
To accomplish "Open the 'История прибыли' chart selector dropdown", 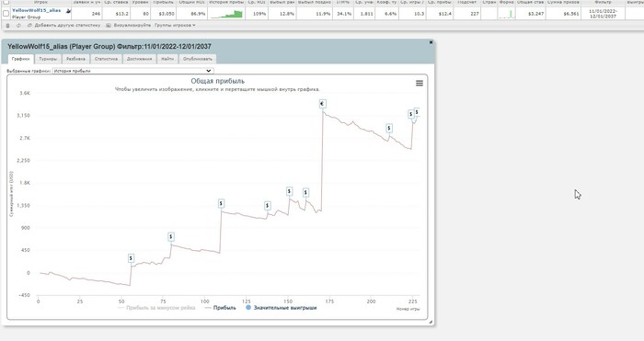I will [x=132, y=71].
